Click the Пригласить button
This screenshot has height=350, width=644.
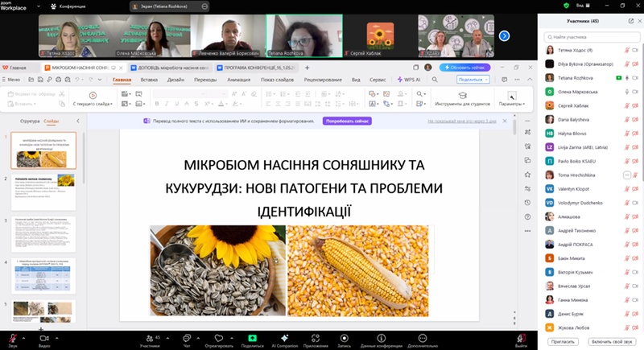(x=563, y=341)
